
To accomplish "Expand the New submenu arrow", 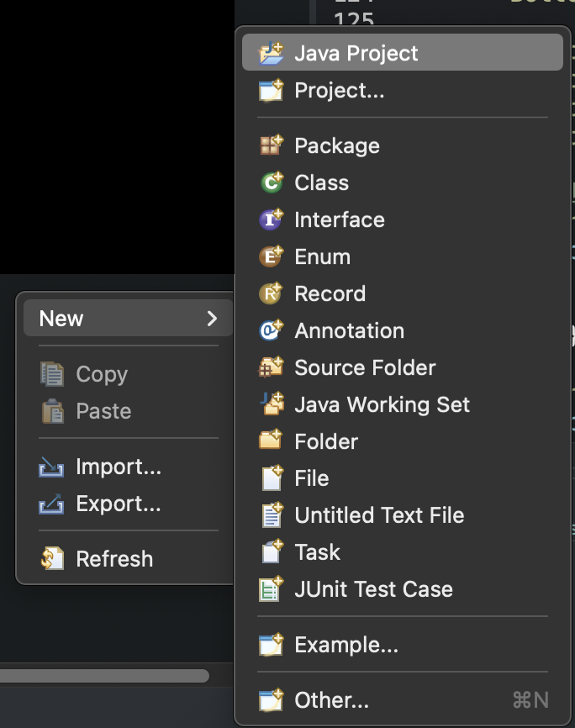I will pyautogui.click(x=212, y=319).
